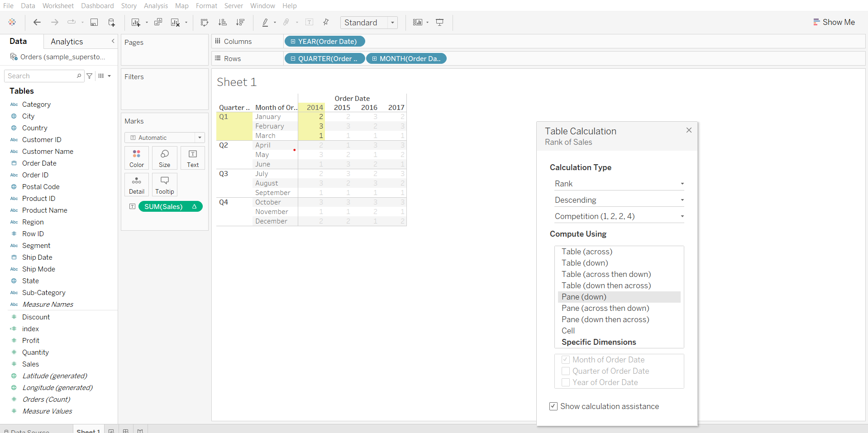This screenshot has height=433, width=868.
Task: Open the Analysis menu
Action: [x=156, y=6]
